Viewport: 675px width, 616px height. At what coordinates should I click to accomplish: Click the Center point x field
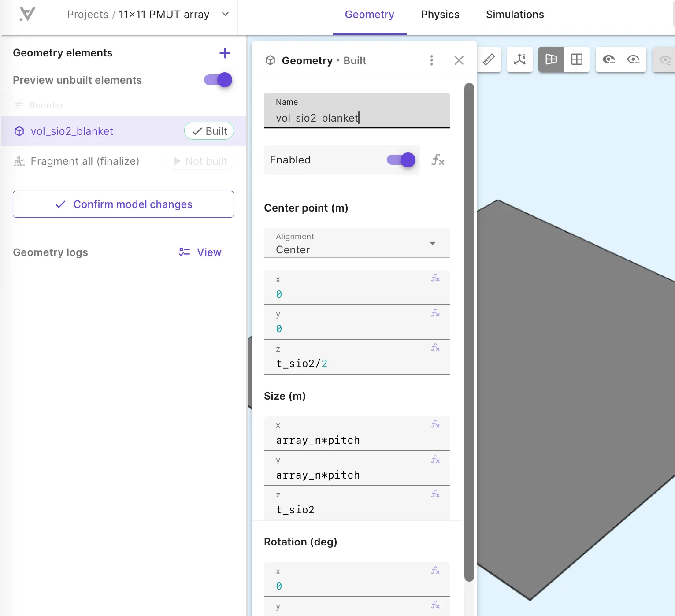(357, 287)
